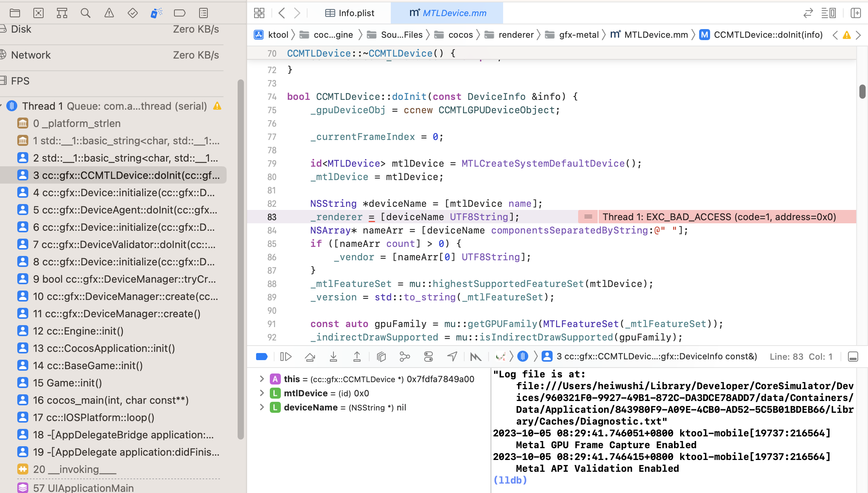Click the gfx-metal breadcrumb folder
This screenshot has height=493, width=868.
tap(578, 35)
